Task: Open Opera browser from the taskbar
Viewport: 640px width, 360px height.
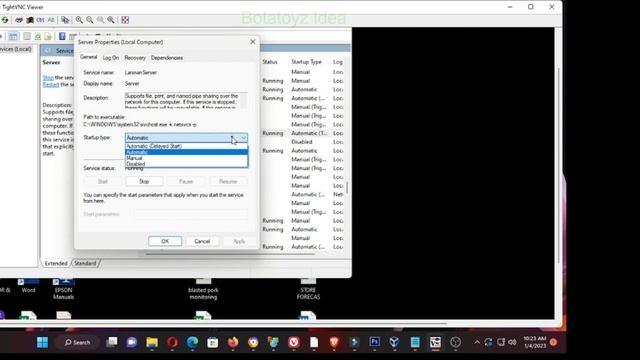Action: (x=172, y=342)
